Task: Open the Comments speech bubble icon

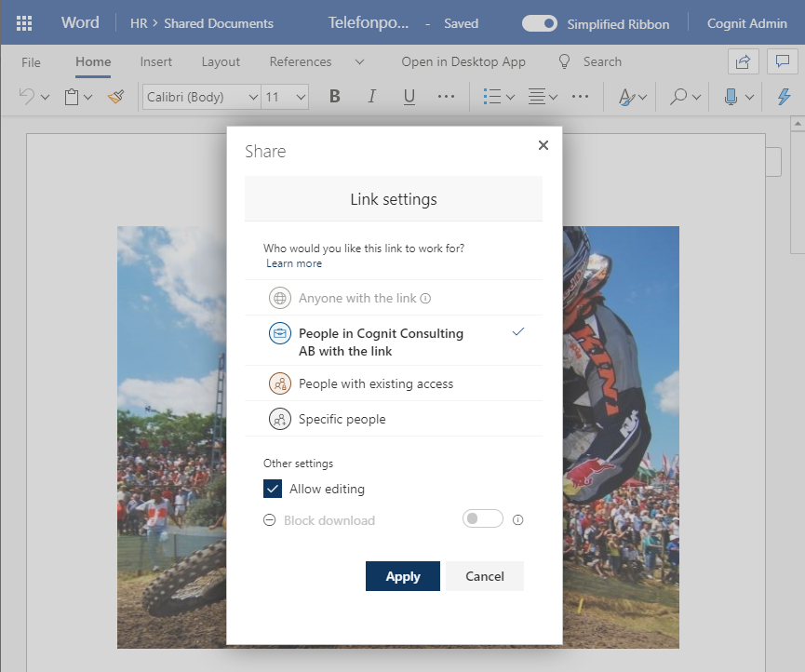Action: pyautogui.click(x=781, y=61)
